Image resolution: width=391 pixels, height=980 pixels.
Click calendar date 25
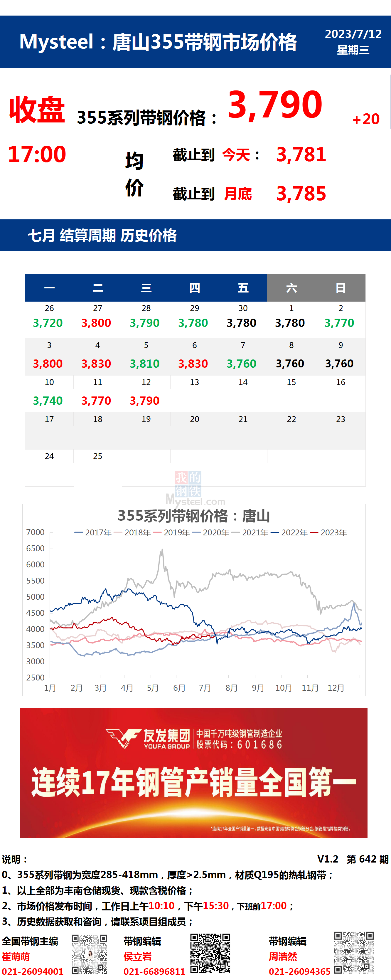98,456
